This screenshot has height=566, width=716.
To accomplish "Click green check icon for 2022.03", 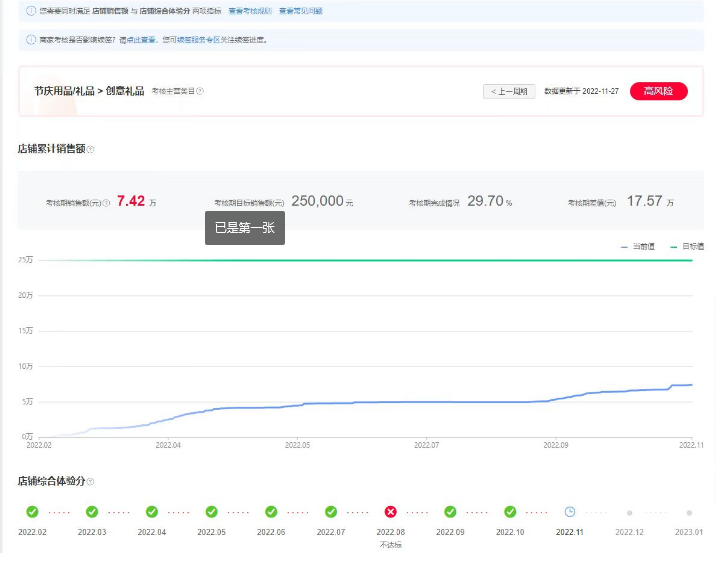I will point(92,512).
